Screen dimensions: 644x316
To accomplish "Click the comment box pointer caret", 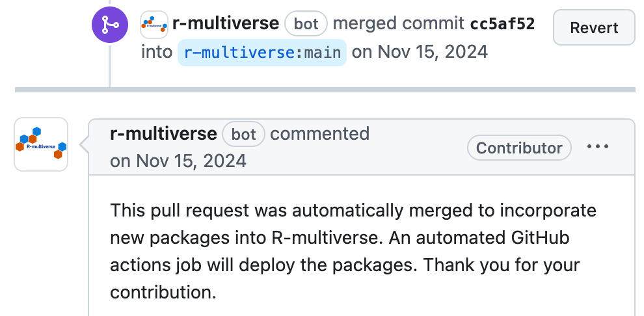I will click(x=83, y=144).
